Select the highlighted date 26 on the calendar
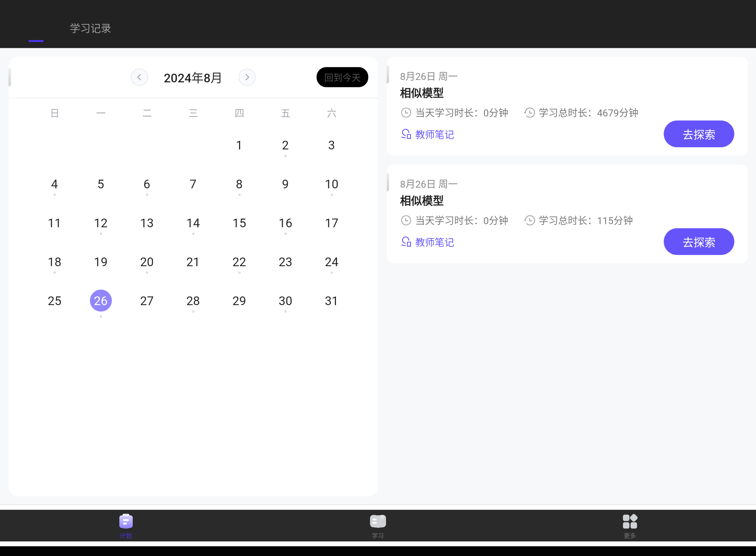Image resolution: width=756 pixels, height=556 pixels. (100, 301)
